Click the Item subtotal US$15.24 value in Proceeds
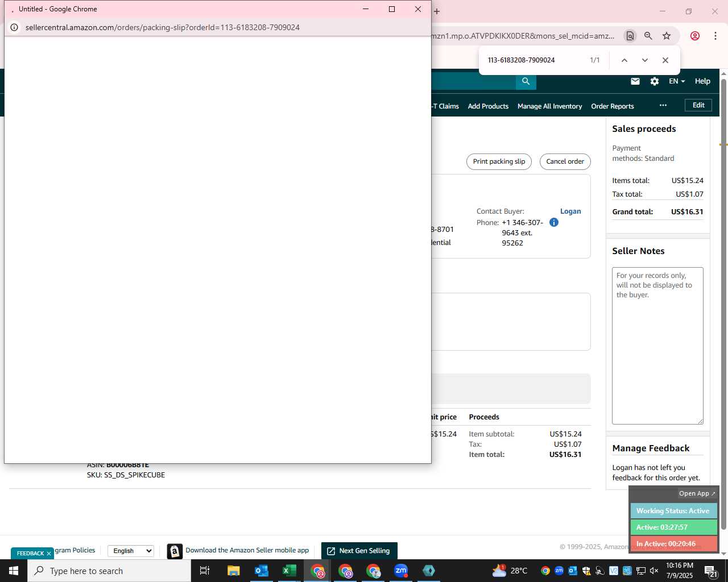728x582 pixels. click(565, 434)
